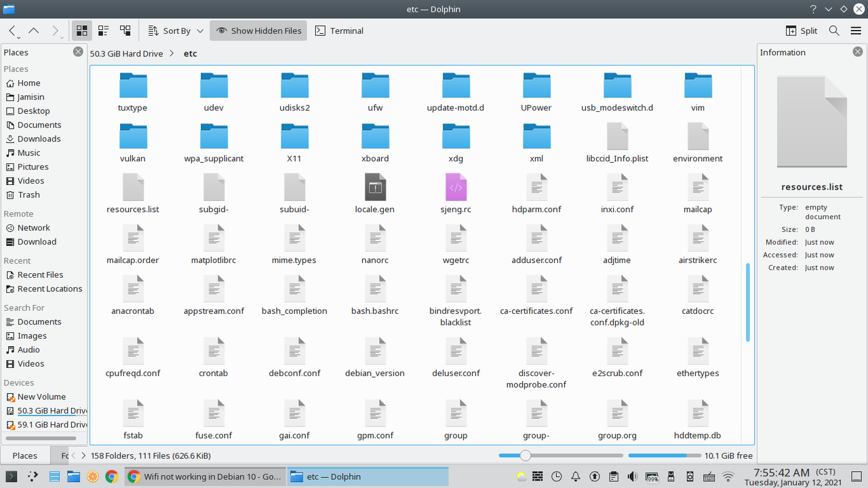Open the Sort By dropdown

[x=175, y=30]
